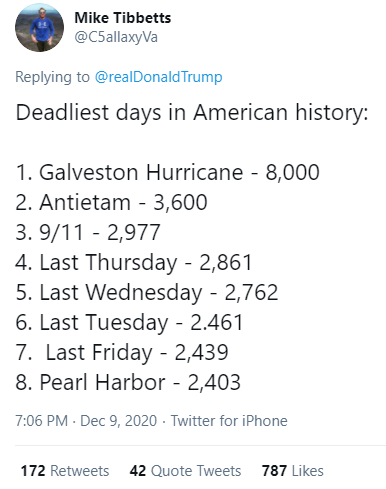
Task: View the 172 Retweets list
Action: pos(65,471)
